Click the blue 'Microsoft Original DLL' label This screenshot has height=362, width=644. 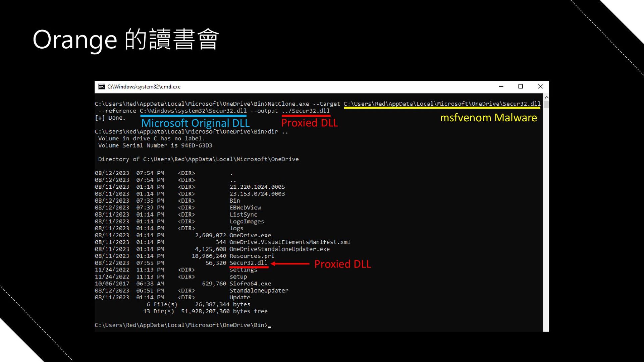point(196,123)
